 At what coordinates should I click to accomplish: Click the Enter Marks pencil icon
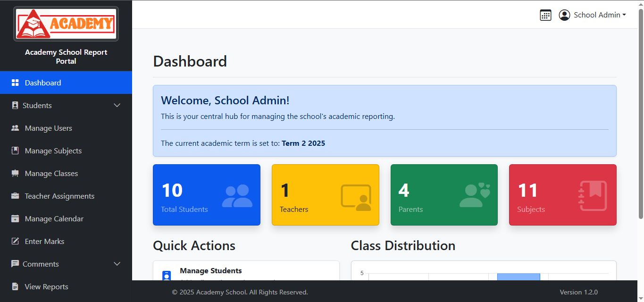[15, 241]
